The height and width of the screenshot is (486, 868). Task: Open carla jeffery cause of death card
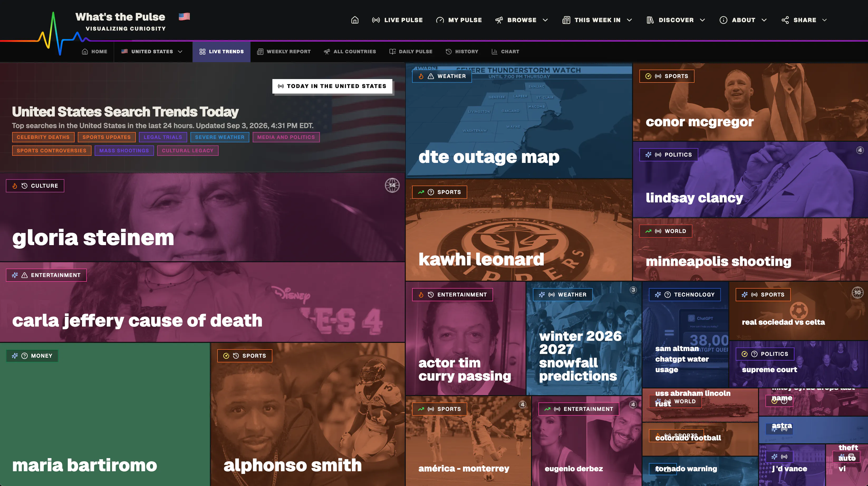202,302
